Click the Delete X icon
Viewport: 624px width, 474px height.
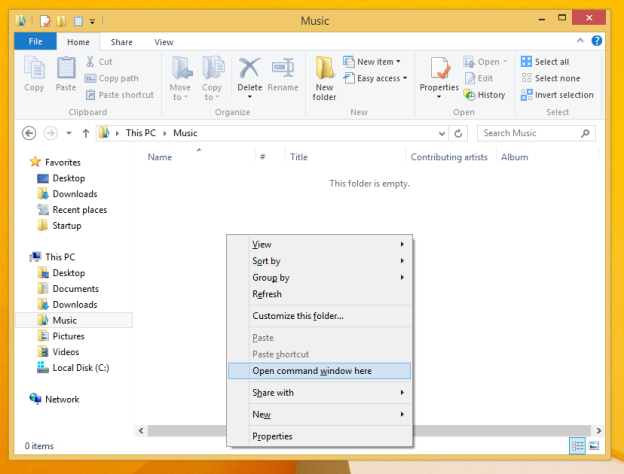(x=250, y=68)
